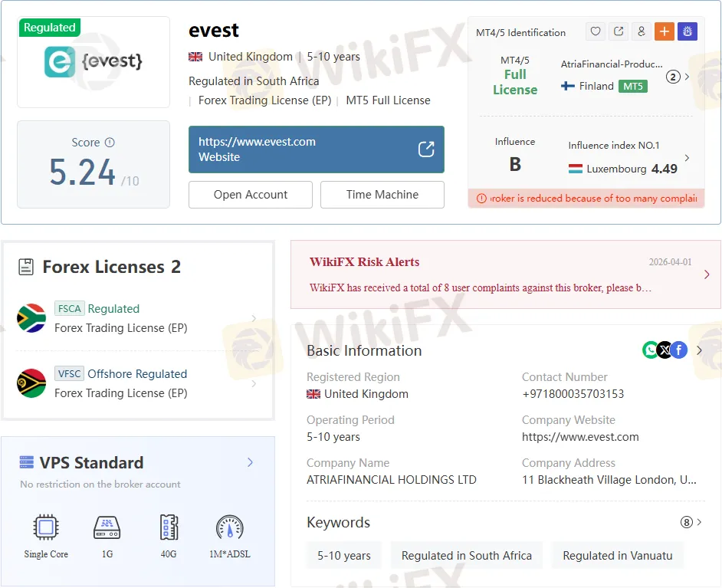Image resolution: width=722 pixels, height=588 pixels.
Task: Click the 1G memory drive icon
Action: tap(107, 527)
